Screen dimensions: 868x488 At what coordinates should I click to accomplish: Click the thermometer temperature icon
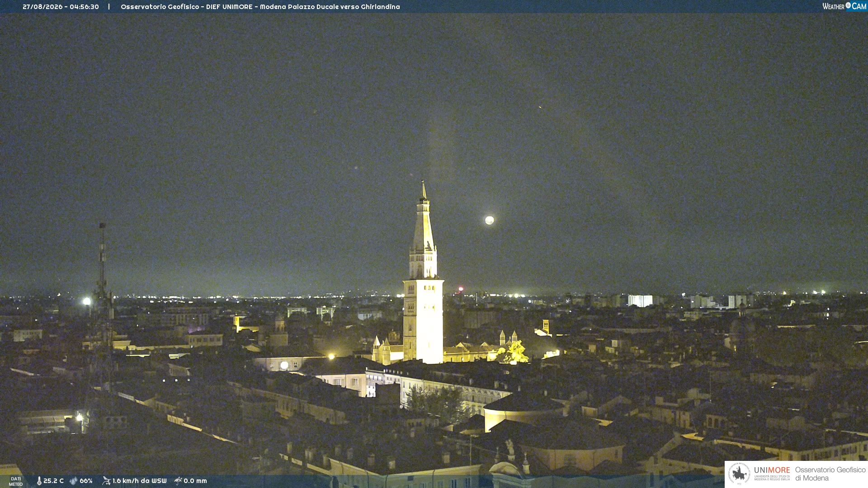[x=39, y=481]
